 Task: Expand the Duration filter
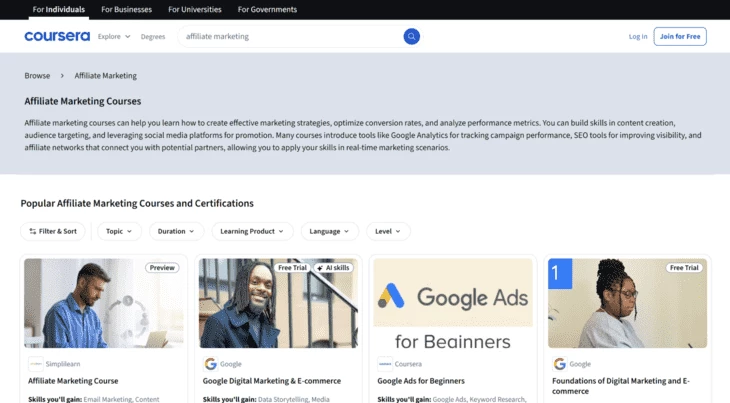[176, 231]
